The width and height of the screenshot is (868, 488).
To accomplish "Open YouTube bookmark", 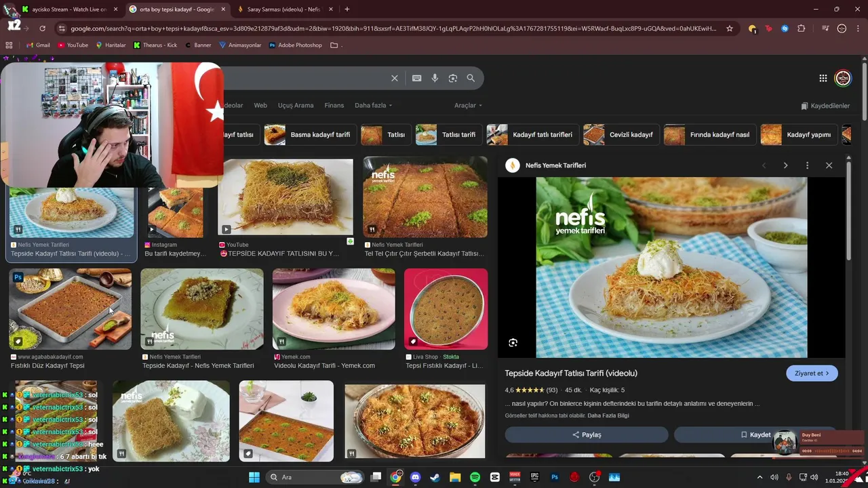I will click(73, 45).
